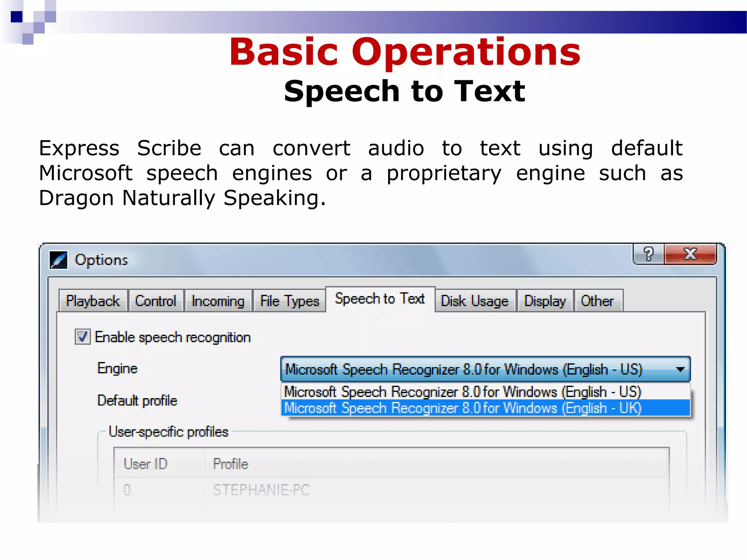Select the Speech to Text tab
747x560 pixels.
(380, 299)
